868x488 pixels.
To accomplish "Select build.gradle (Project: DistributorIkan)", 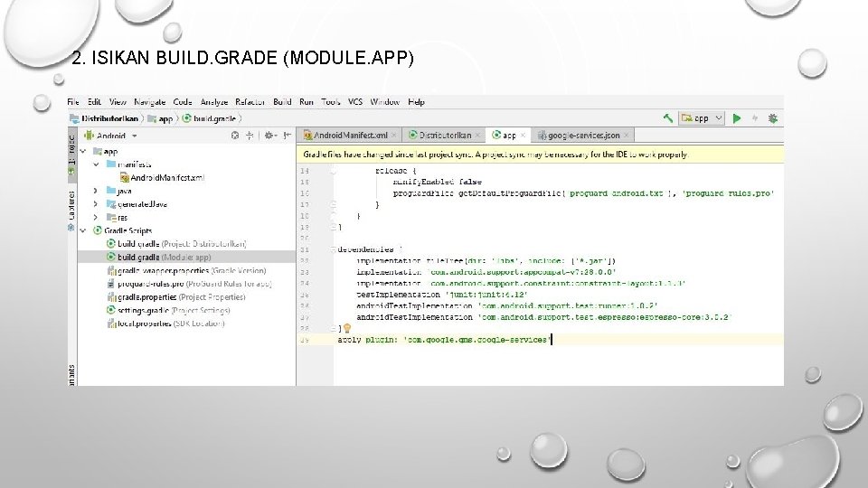I will coord(176,243).
